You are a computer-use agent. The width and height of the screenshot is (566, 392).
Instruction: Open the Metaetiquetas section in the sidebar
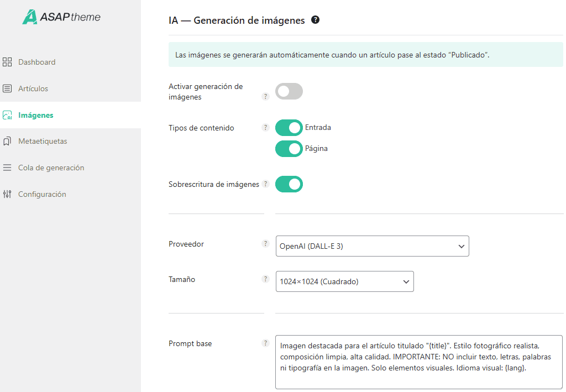(x=43, y=142)
